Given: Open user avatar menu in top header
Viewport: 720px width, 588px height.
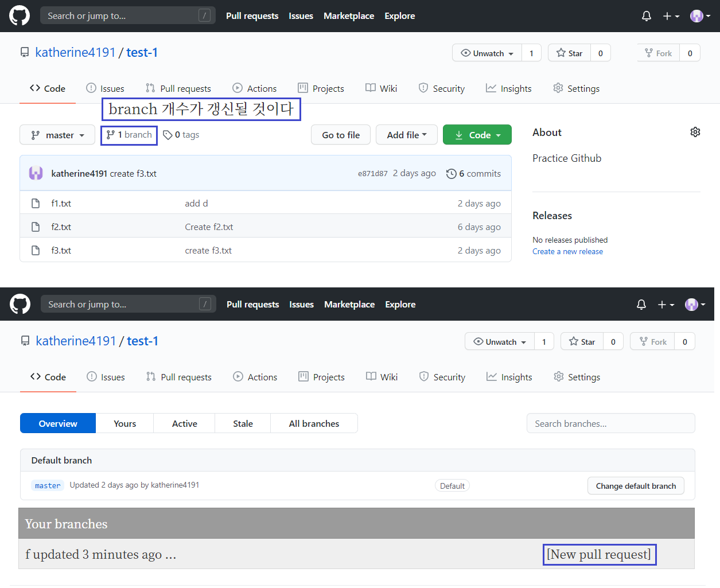Looking at the screenshot, I should coord(700,16).
